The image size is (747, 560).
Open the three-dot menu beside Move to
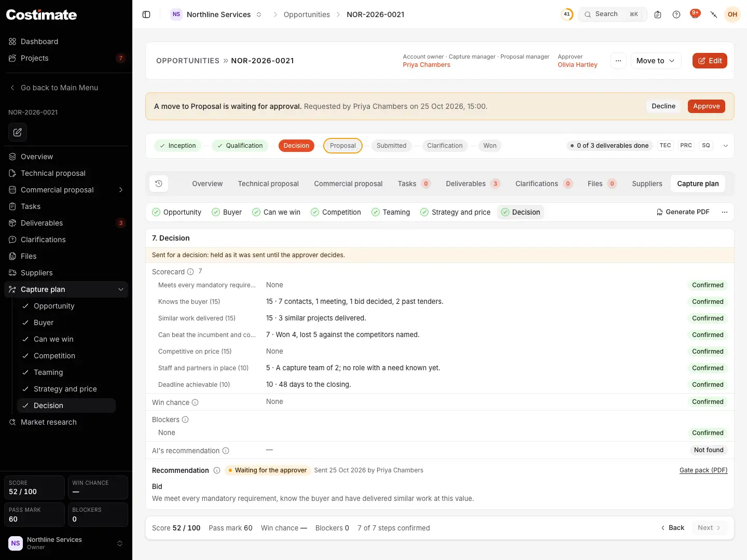618,61
